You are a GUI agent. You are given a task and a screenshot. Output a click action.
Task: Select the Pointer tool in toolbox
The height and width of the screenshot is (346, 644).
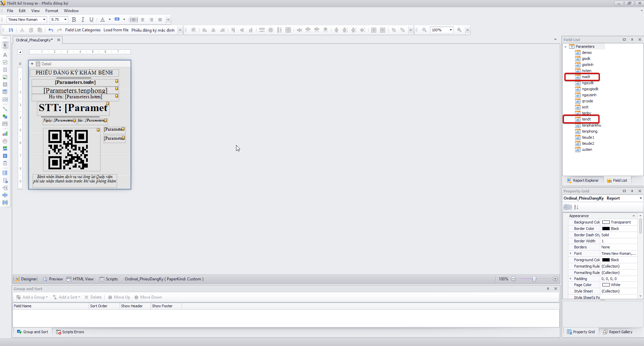click(5, 45)
